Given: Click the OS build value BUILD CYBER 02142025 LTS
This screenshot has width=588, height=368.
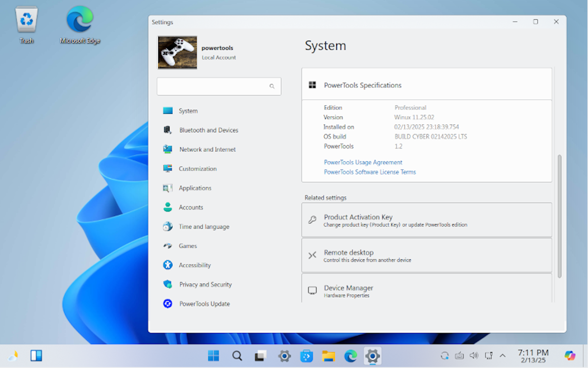Looking at the screenshot, I should tap(431, 137).
